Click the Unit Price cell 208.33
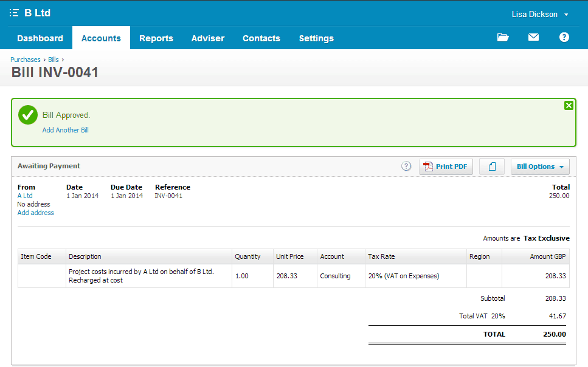Screen dimensions: 588x367 (295, 276)
